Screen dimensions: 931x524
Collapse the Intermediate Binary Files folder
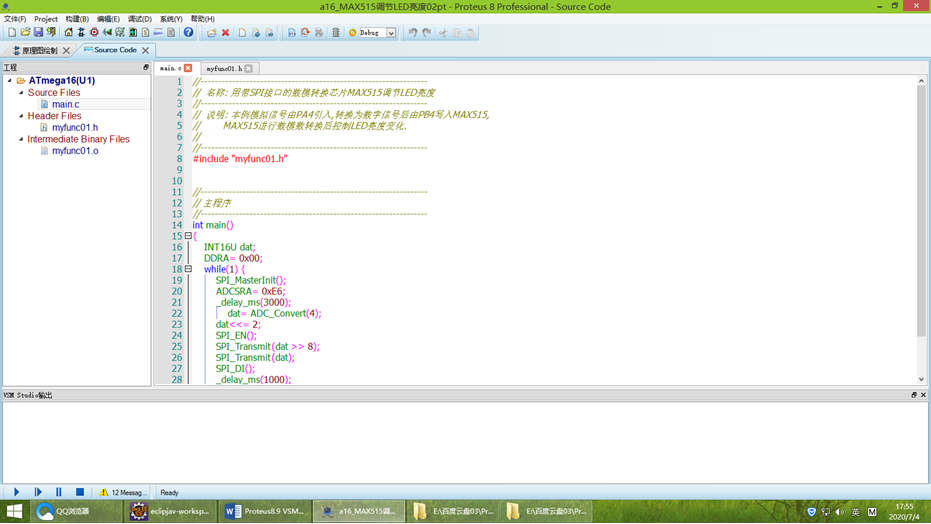coord(21,139)
